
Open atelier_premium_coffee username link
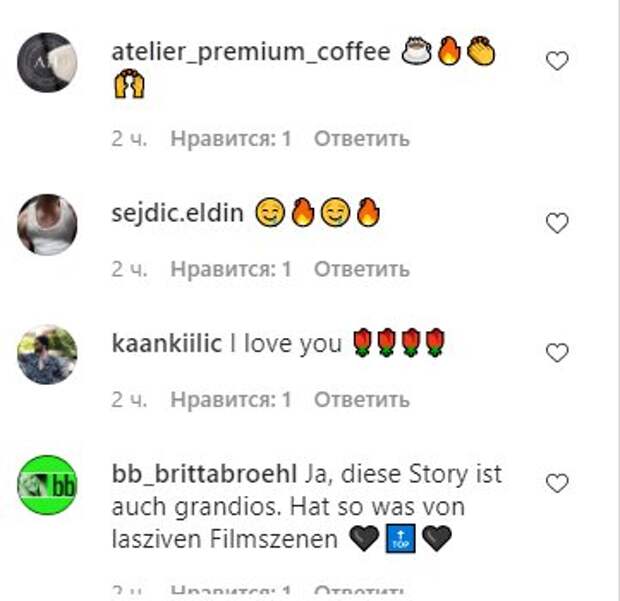click(x=251, y=52)
